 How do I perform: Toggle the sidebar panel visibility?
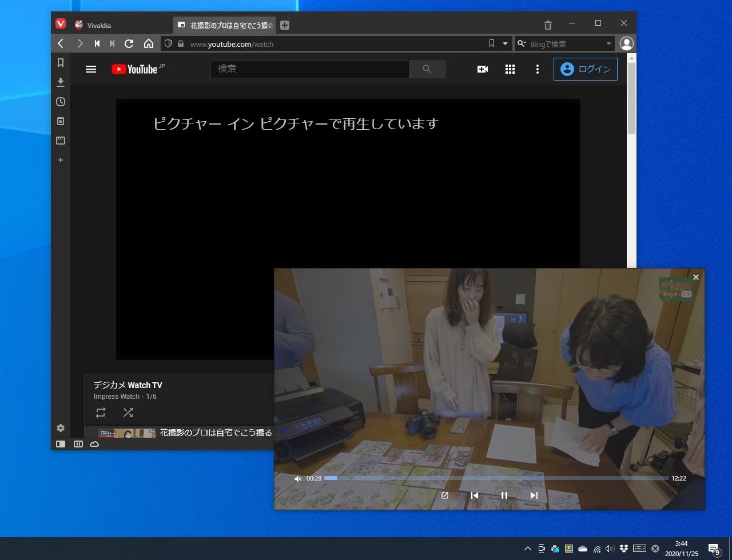point(61,444)
